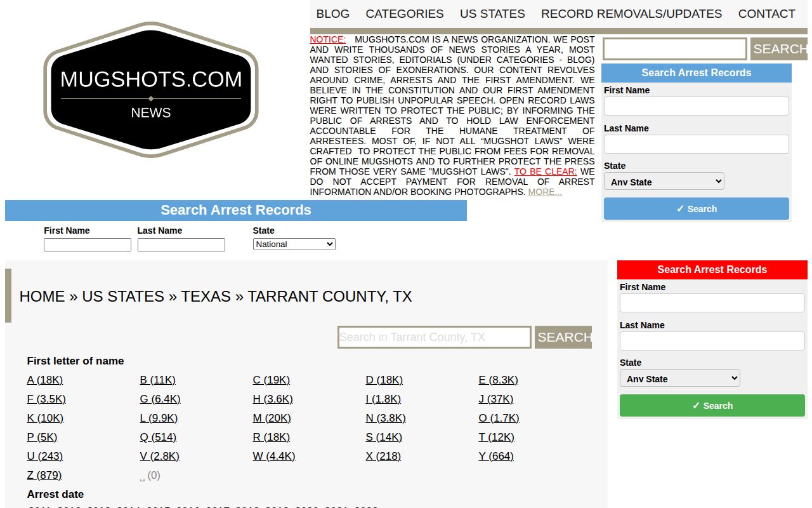This screenshot has width=812, height=508.
Task: Open the CATEGORIES menu item
Action: click(x=405, y=14)
